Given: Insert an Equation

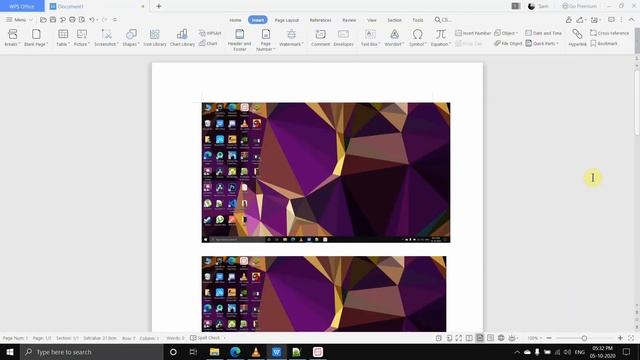Looking at the screenshot, I should coord(440,38).
